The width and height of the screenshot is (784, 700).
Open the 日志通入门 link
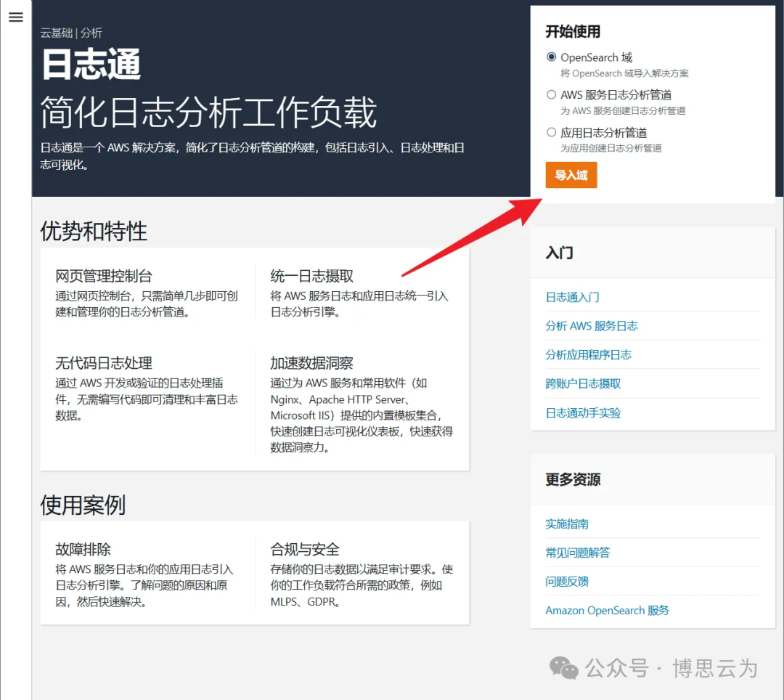click(x=572, y=298)
